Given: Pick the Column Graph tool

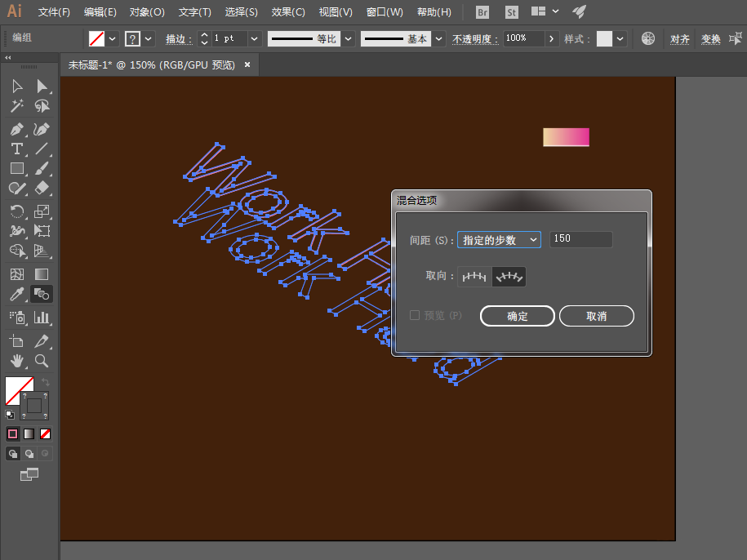Looking at the screenshot, I should click(x=42, y=317).
